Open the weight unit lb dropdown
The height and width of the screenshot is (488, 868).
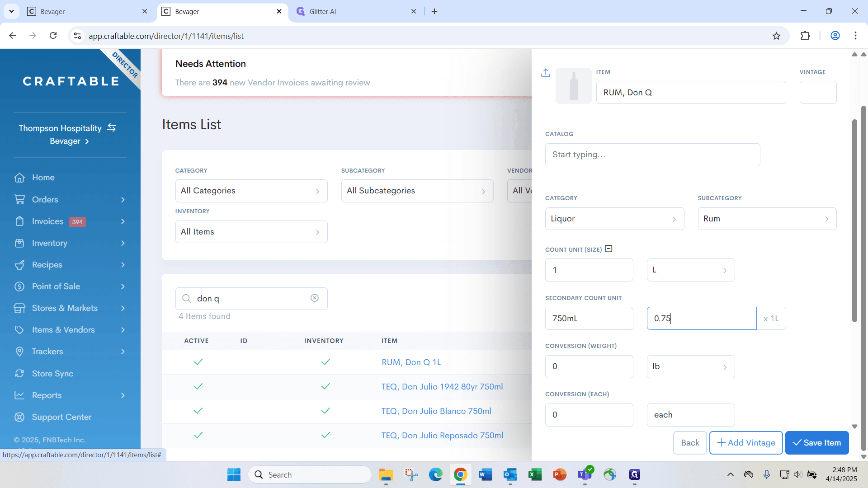691,366
